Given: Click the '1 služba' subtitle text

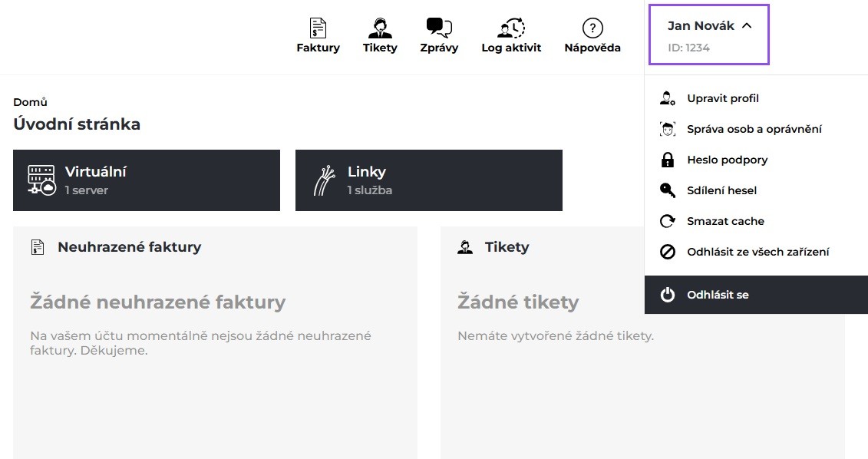Looking at the screenshot, I should pyautogui.click(x=370, y=190).
